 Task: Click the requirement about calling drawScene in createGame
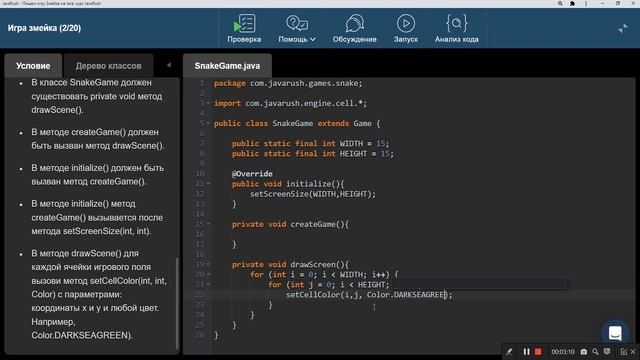coord(98,139)
